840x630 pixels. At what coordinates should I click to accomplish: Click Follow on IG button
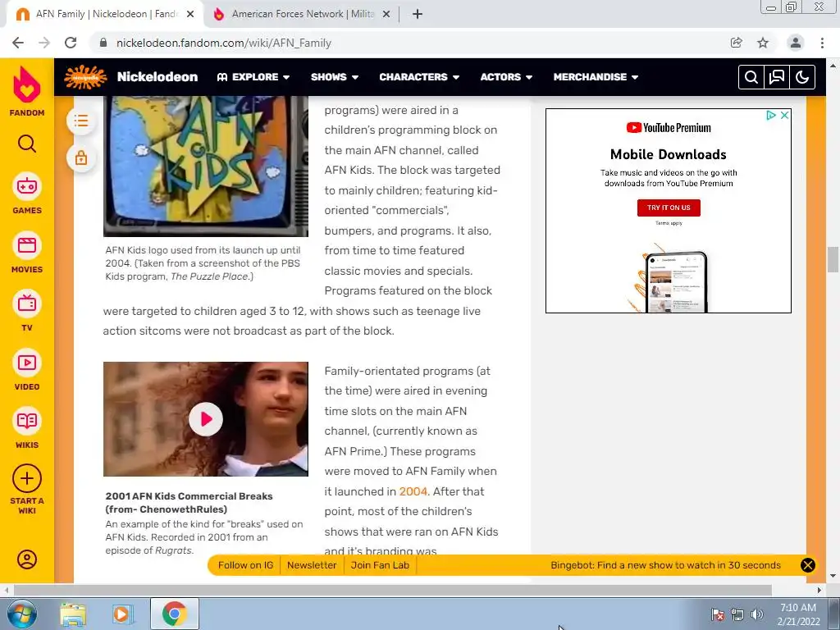click(x=245, y=565)
